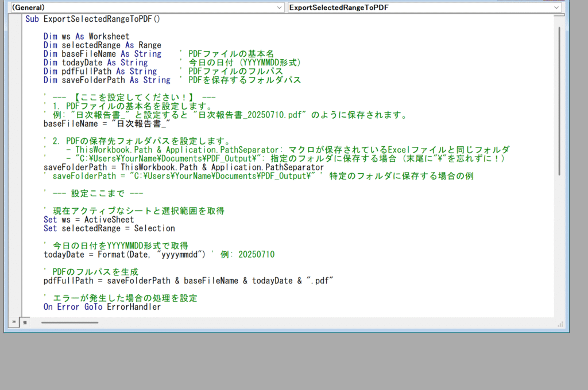Open the (General) object dropdown
The height and width of the screenshot is (390, 588).
[148, 7]
